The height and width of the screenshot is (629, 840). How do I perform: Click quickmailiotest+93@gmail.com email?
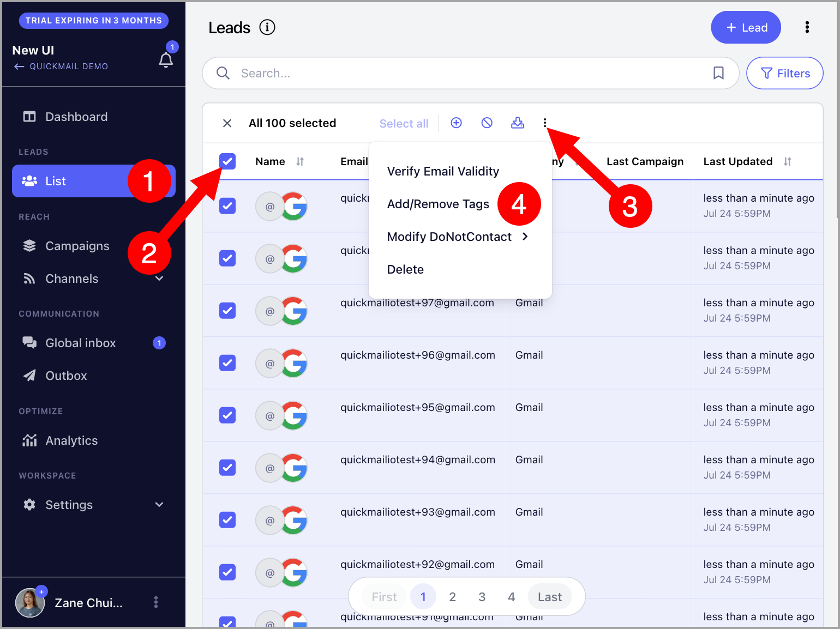[418, 512]
